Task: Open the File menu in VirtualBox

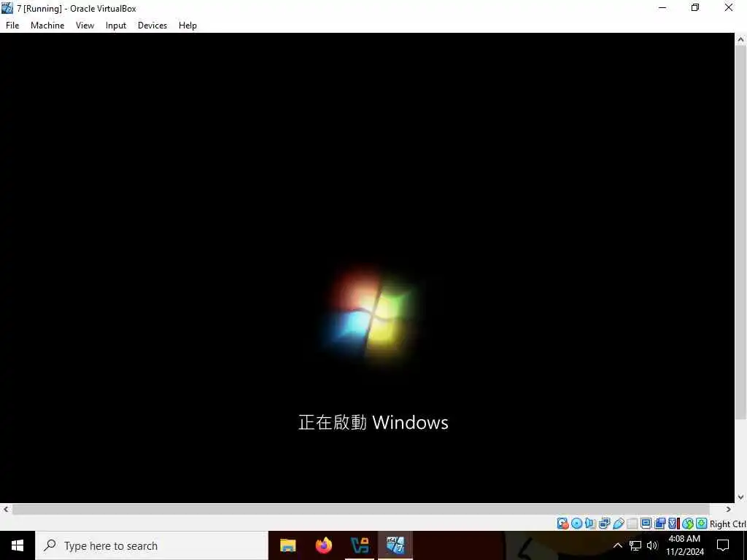Action: (x=12, y=26)
